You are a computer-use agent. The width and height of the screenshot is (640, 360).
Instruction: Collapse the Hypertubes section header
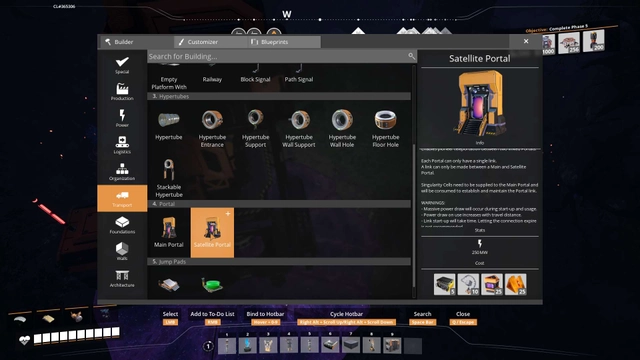click(279, 96)
